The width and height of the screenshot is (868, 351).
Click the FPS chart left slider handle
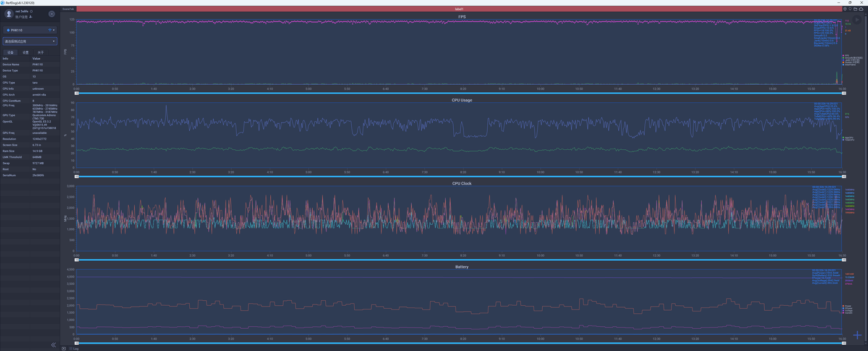[x=77, y=93]
